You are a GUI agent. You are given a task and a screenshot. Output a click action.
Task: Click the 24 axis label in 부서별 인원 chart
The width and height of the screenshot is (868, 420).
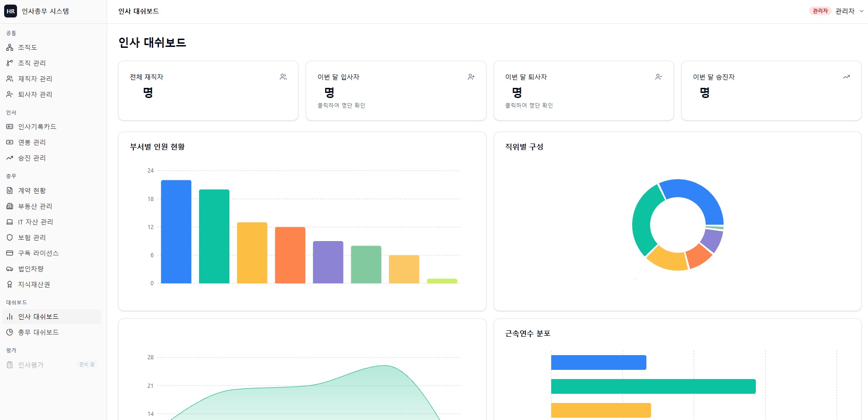tap(150, 171)
